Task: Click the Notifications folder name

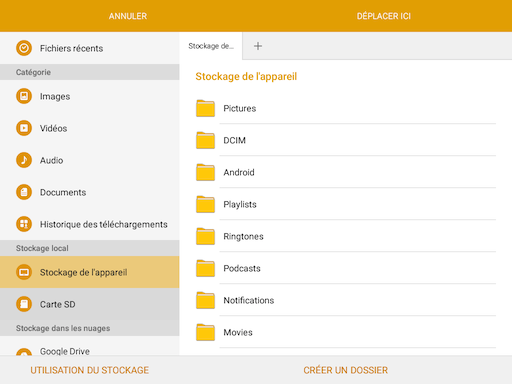Action: 249,300
